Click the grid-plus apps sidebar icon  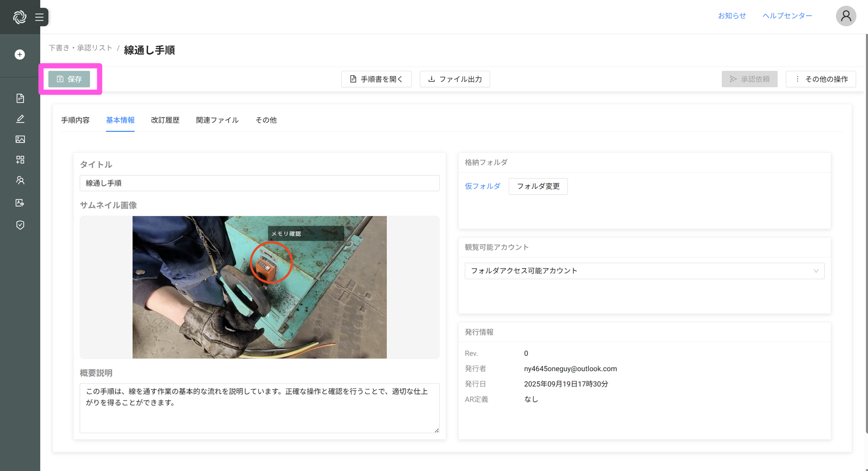click(20, 160)
